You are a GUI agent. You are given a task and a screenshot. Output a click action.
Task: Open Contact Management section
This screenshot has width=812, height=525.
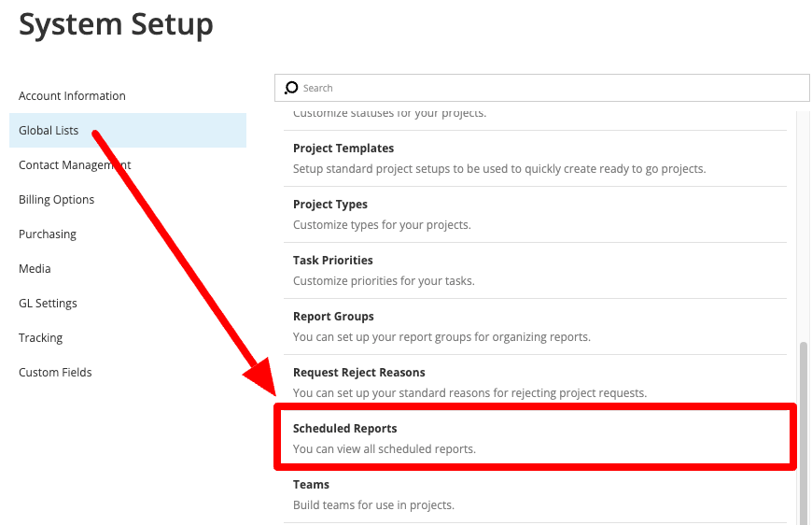click(x=75, y=164)
